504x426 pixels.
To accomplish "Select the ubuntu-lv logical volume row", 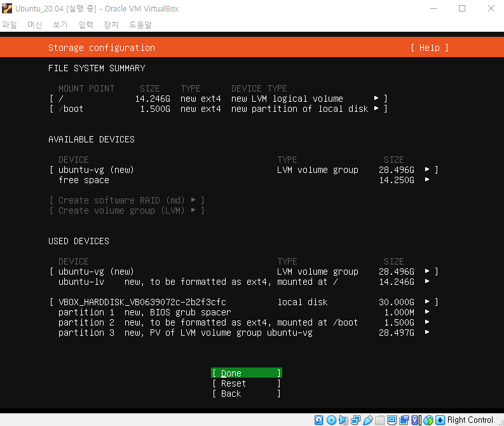I will pos(244,282).
